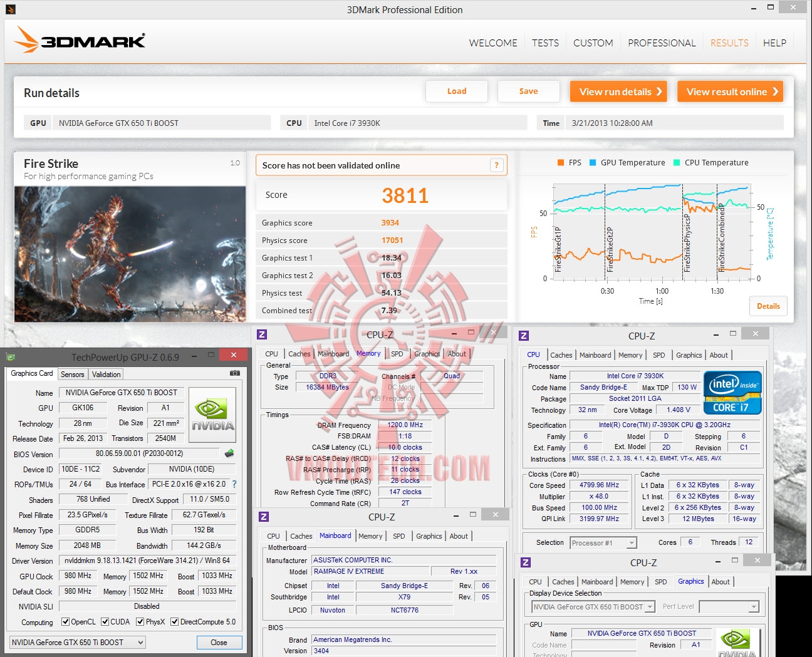The width and height of the screenshot is (812, 657).
Task: Click the Graphics score value 3934
Action: [x=390, y=223]
